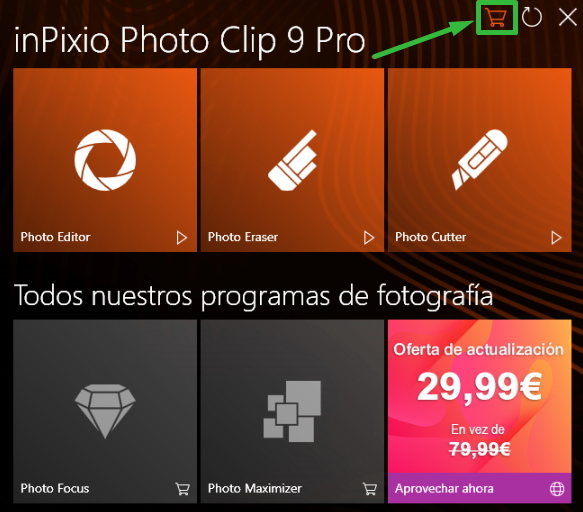Click the cart icon beside Photo Maximizer
Screen dimensions: 583x512
click(x=370, y=489)
